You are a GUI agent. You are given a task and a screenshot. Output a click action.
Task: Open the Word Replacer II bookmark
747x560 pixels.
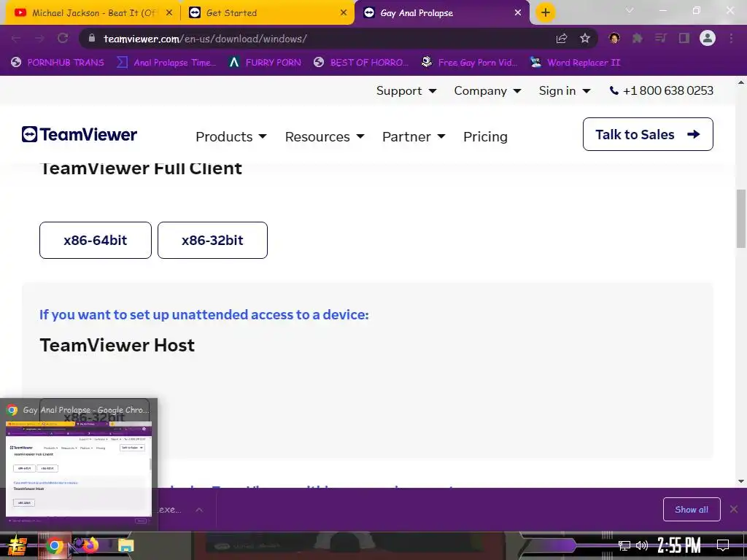[x=575, y=63]
